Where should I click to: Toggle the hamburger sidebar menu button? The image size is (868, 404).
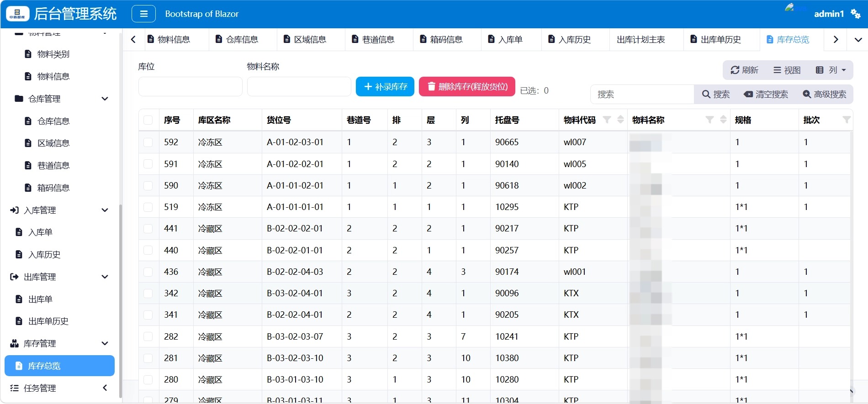point(143,14)
